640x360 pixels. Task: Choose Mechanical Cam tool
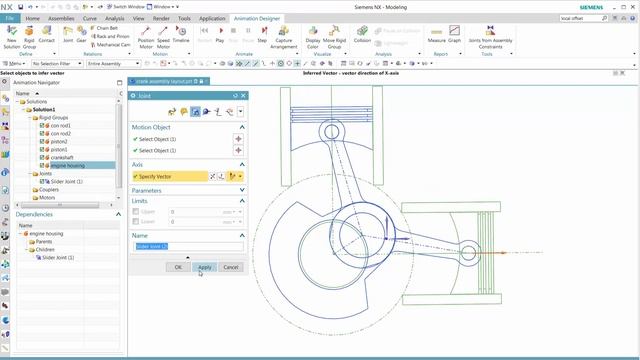(111, 45)
